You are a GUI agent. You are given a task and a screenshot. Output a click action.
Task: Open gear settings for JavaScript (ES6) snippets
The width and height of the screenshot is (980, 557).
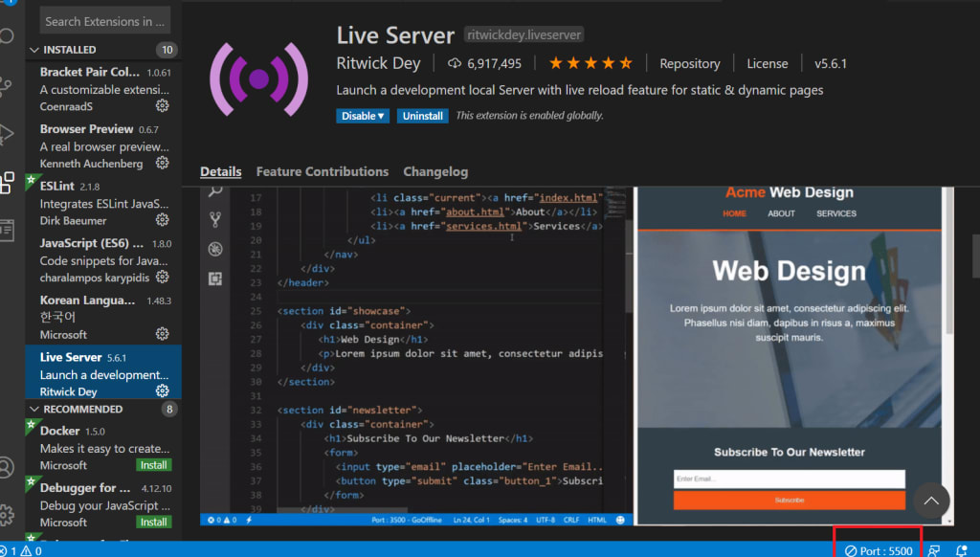(162, 277)
